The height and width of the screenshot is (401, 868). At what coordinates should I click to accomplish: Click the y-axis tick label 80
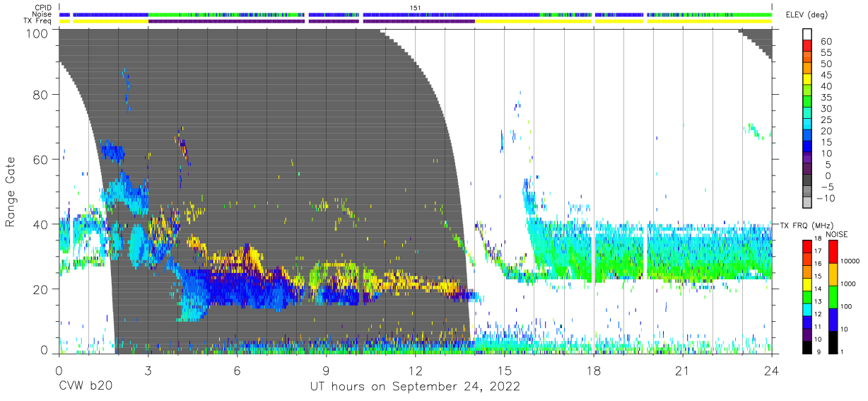pos(40,95)
